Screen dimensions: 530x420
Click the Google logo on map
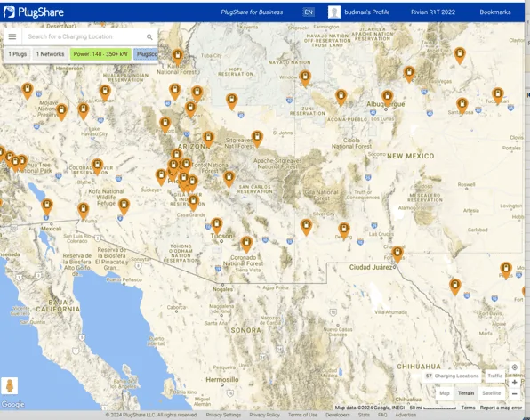[x=12, y=404]
